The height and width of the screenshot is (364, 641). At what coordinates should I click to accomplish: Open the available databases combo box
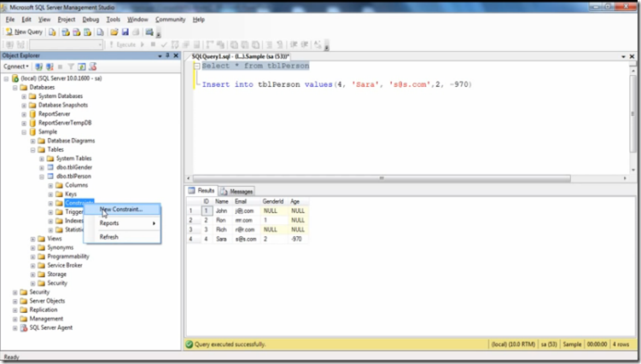(x=66, y=44)
